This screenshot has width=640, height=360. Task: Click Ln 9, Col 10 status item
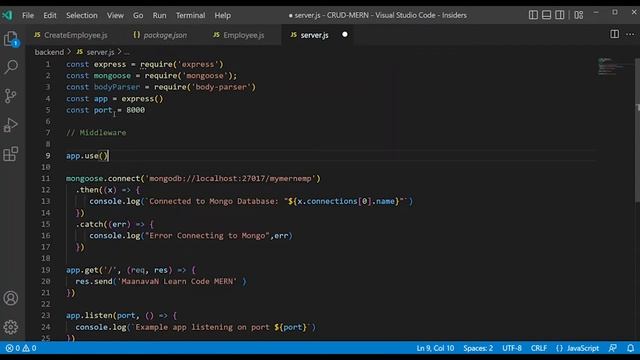(x=435, y=348)
